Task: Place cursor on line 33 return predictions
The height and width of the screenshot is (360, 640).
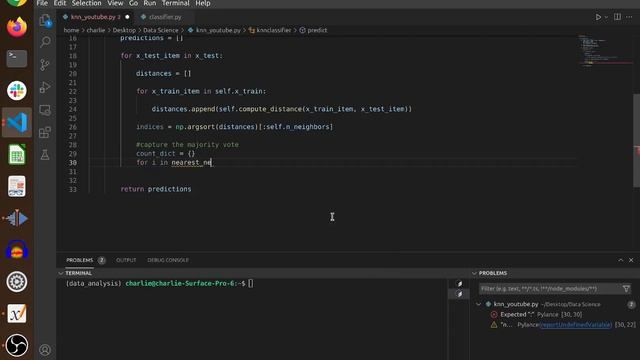Action: 156,189
